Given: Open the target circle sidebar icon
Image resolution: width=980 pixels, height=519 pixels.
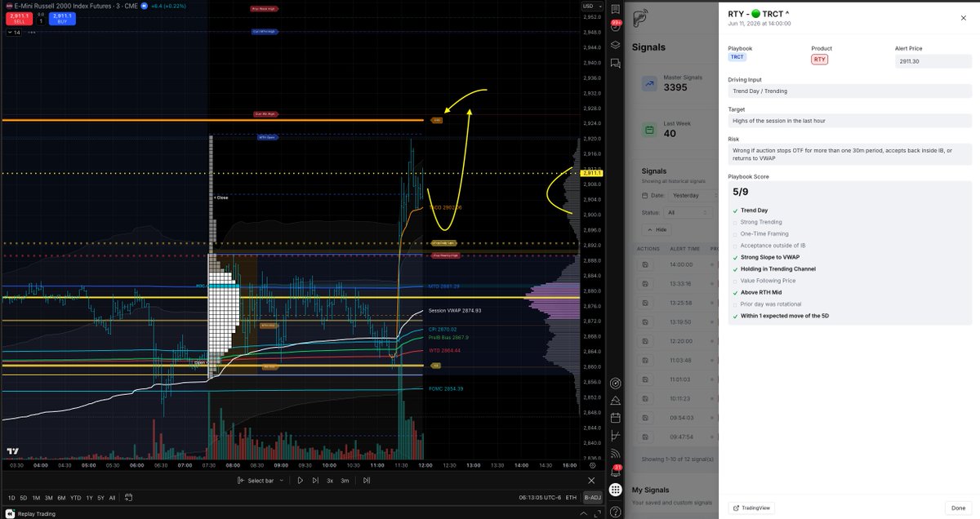Looking at the screenshot, I should (x=615, y=383).
